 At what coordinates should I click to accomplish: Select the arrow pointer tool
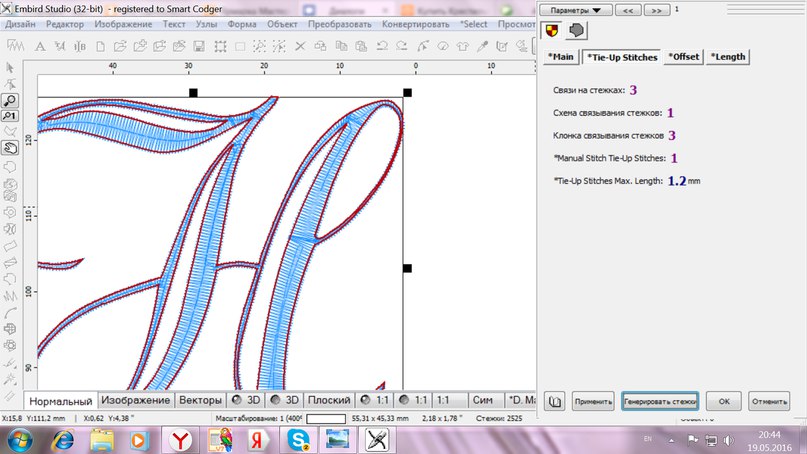tap(9, 67)
